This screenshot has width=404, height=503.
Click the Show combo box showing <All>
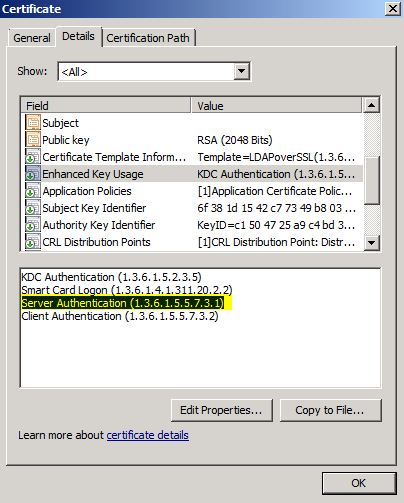[154, 71]
